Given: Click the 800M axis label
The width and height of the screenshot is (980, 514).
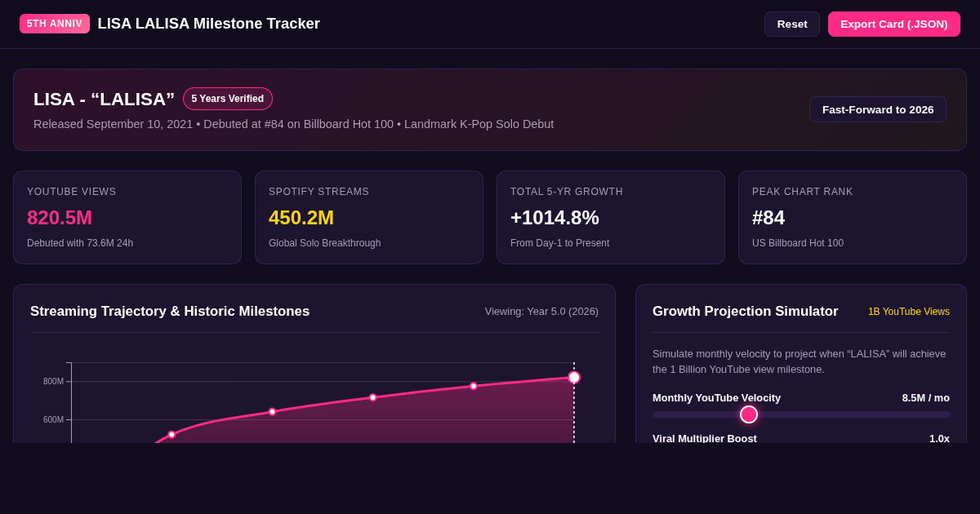Looking at the screenshot, I should [53, 381].
